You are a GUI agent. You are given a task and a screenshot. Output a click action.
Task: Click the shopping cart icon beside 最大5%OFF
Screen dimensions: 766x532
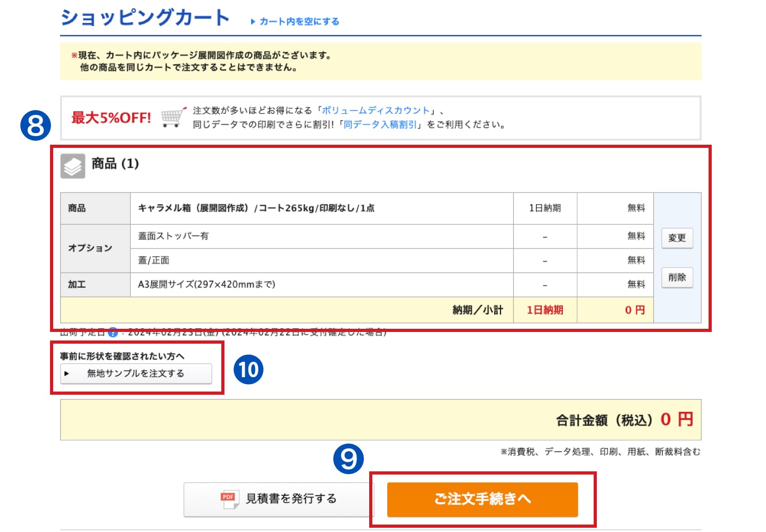tap(173, 117)
